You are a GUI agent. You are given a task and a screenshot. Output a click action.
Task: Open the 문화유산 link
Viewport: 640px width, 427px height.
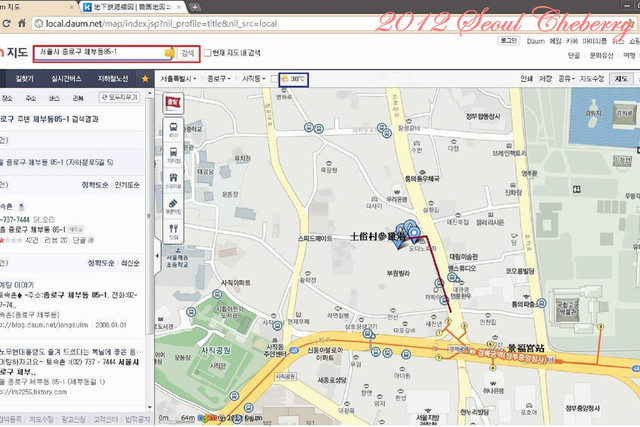[601, 56]
